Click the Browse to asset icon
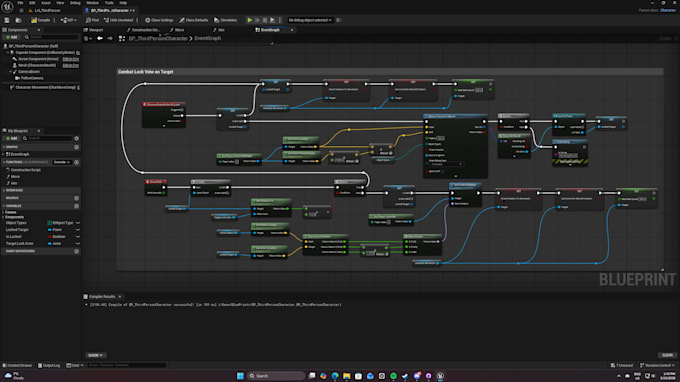 (x=18, y=20)
